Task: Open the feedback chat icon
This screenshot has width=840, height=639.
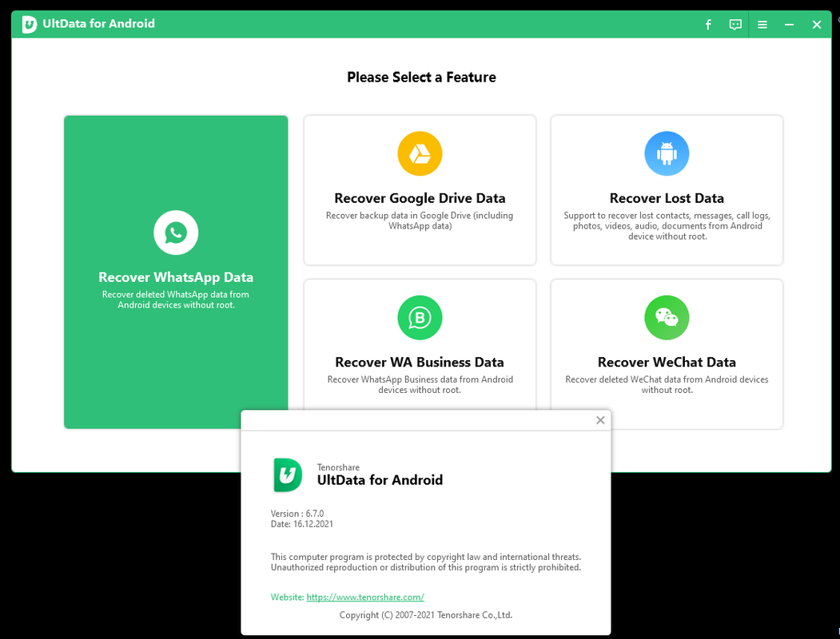Action: tap(735, 25)
